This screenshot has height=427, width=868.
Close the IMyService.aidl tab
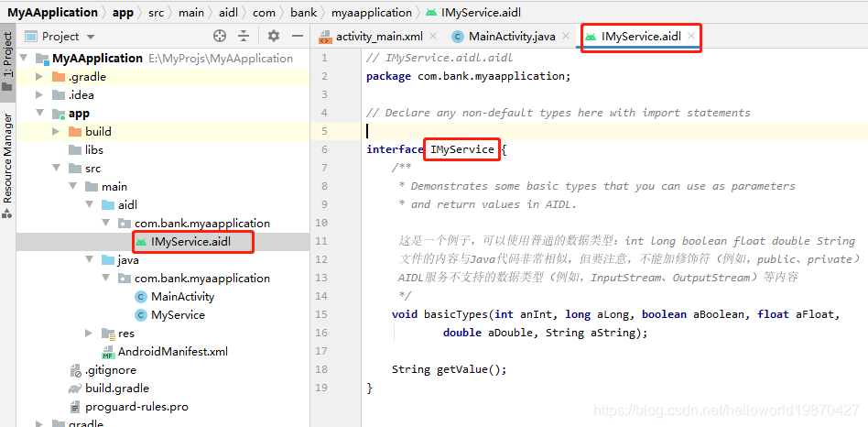[x=691, y=37]
